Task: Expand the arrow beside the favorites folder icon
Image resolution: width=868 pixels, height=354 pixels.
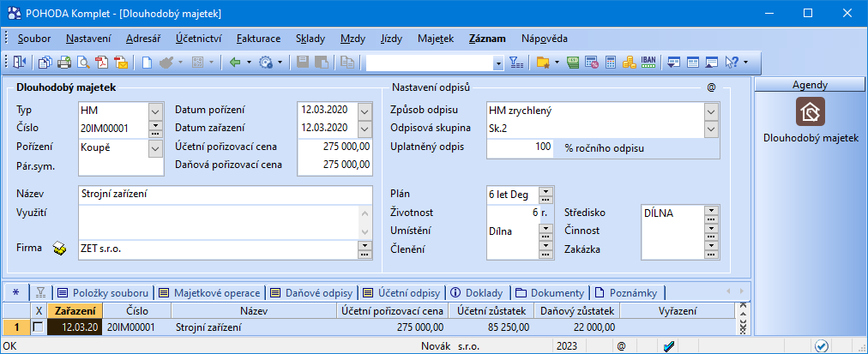Action: (557, 63)
